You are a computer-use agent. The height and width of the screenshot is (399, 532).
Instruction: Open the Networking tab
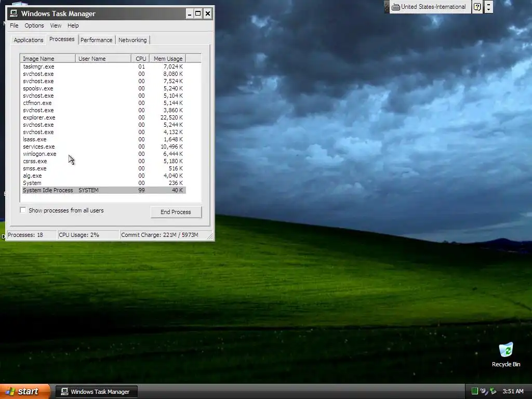pyautogui.click(x=132, y=40)
